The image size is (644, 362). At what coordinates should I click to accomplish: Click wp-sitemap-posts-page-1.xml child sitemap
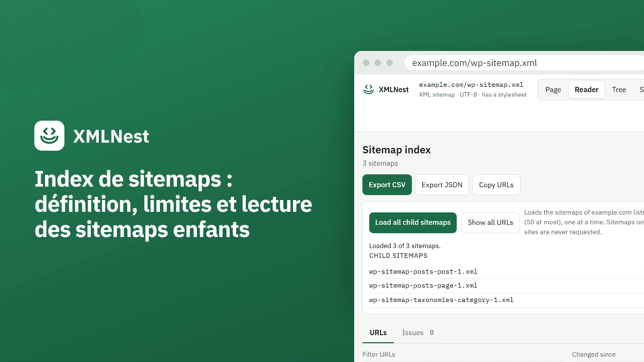423,286
